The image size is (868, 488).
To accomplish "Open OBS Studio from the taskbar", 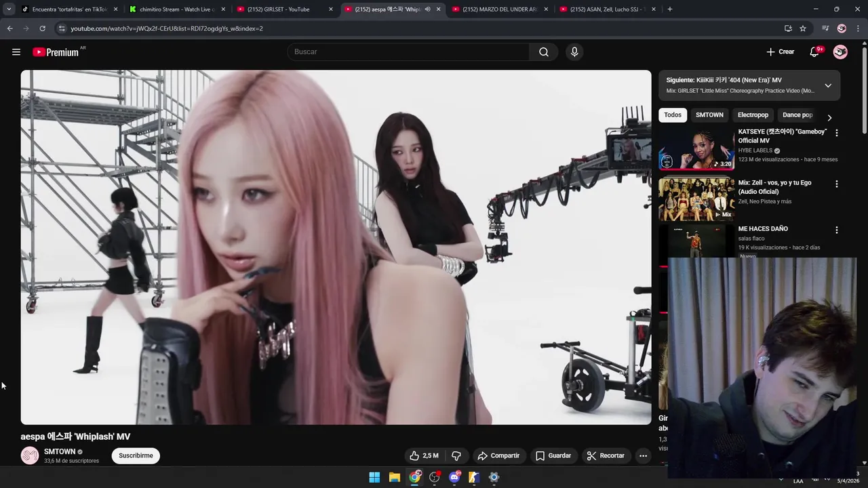I will [435, 477].
